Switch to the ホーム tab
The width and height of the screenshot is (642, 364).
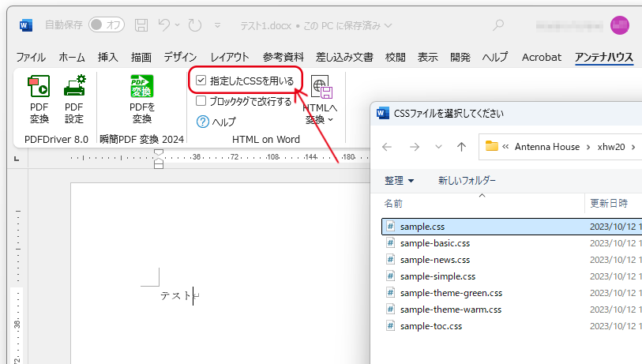72,58
